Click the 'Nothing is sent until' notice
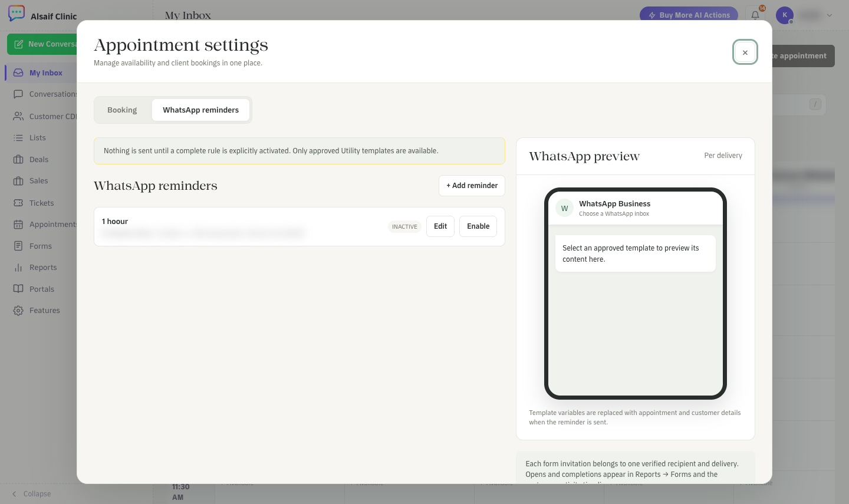 coord(300,151)
